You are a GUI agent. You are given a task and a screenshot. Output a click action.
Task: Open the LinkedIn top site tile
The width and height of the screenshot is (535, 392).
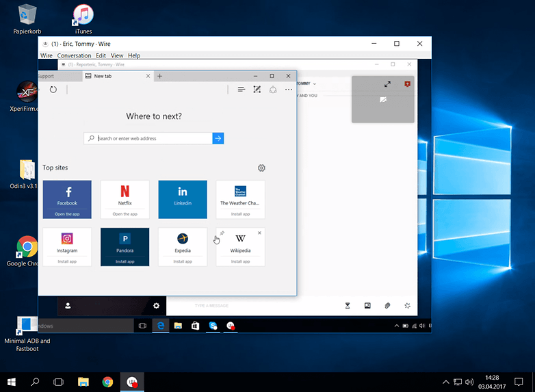pos(183,200)
